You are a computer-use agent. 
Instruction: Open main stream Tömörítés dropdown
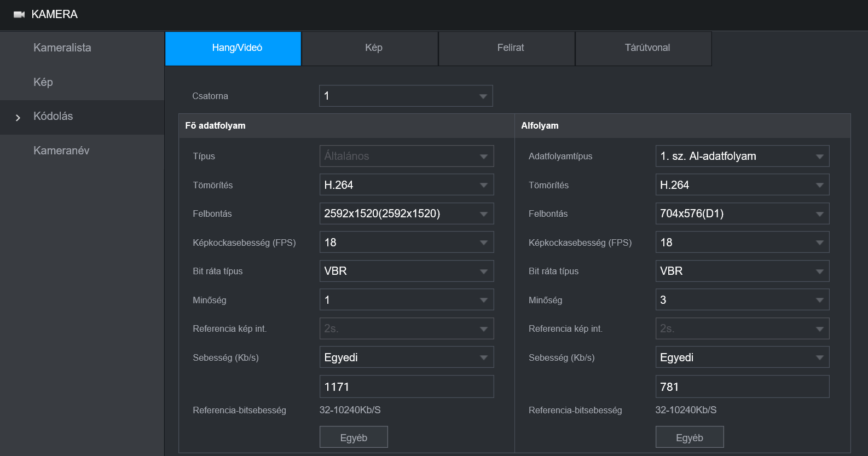pyautogui.click(x=406, y=185)
